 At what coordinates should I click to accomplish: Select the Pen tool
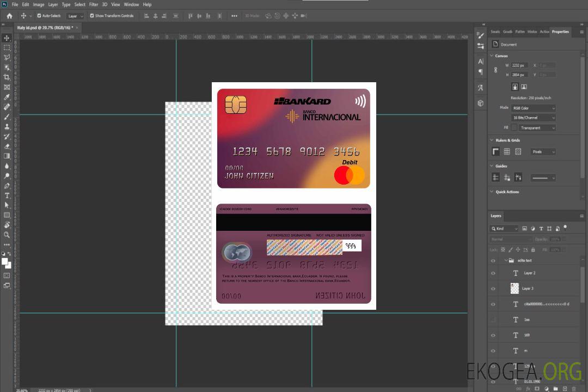click(7, 186)
